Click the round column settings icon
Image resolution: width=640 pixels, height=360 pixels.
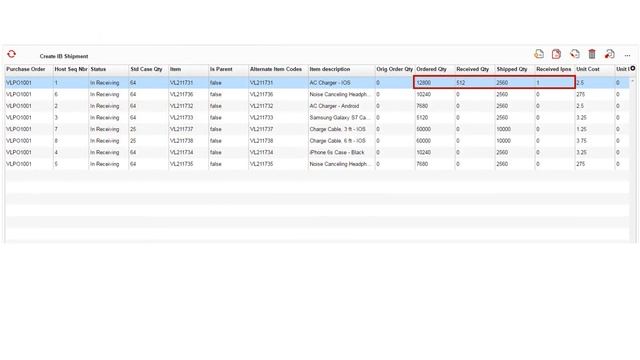(x=633, y=69)
